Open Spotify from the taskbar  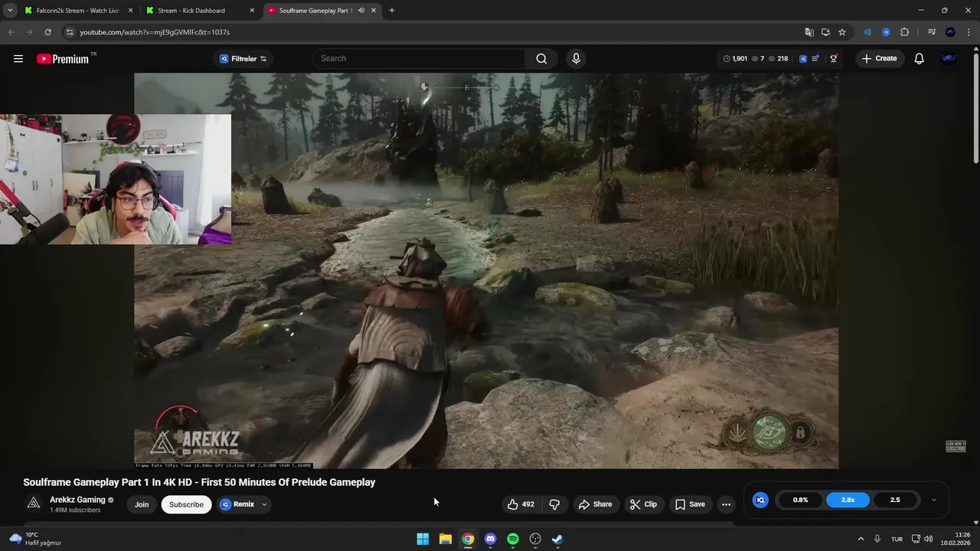click(x=513, y=539)
